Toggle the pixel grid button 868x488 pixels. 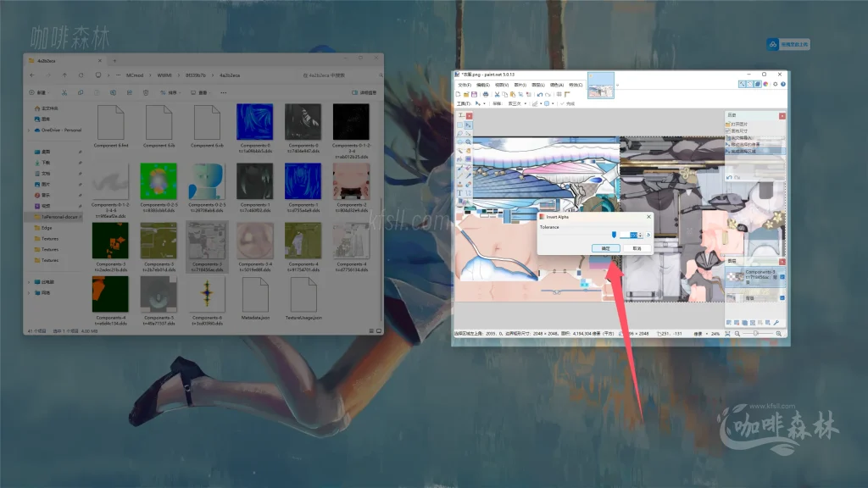[x=559, y=95]
